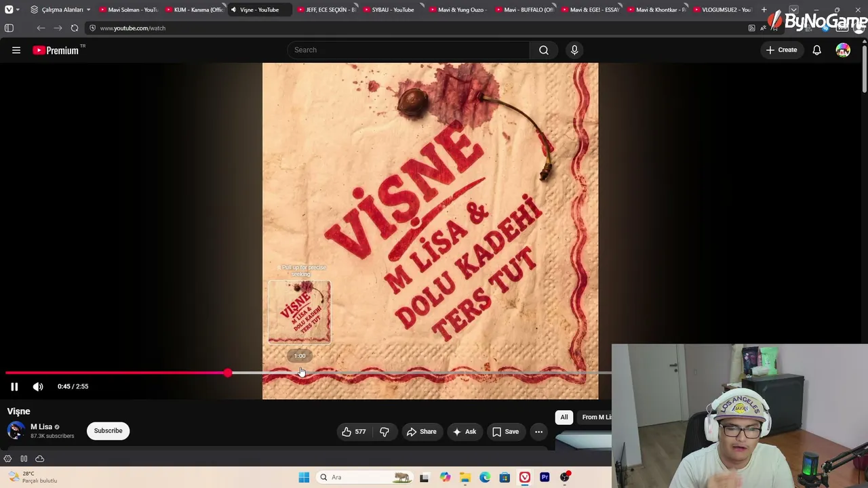
Task: Open Microsoft Store from the taskbar
Action: click(505, 477)
